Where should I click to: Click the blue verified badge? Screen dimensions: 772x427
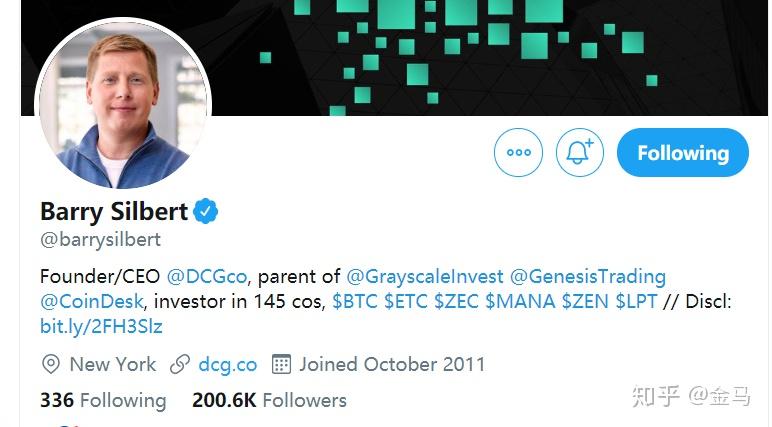[x=205, y=211]
